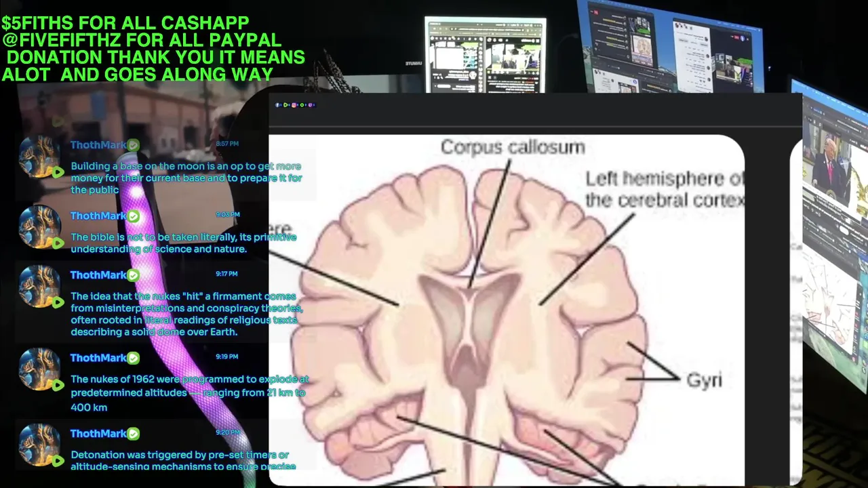Viewport: 868px width, 488px height.
Task: Click the purple Twitch viewer count icon
Action: (x=310, y=105)
